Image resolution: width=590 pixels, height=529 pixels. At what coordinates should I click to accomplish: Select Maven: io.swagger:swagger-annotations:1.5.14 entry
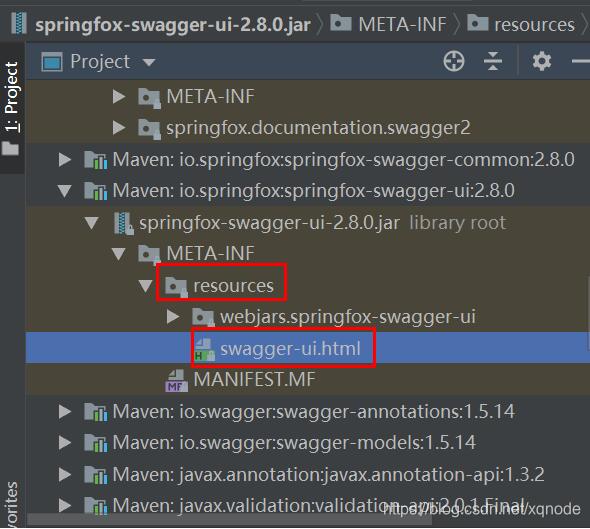313,411
